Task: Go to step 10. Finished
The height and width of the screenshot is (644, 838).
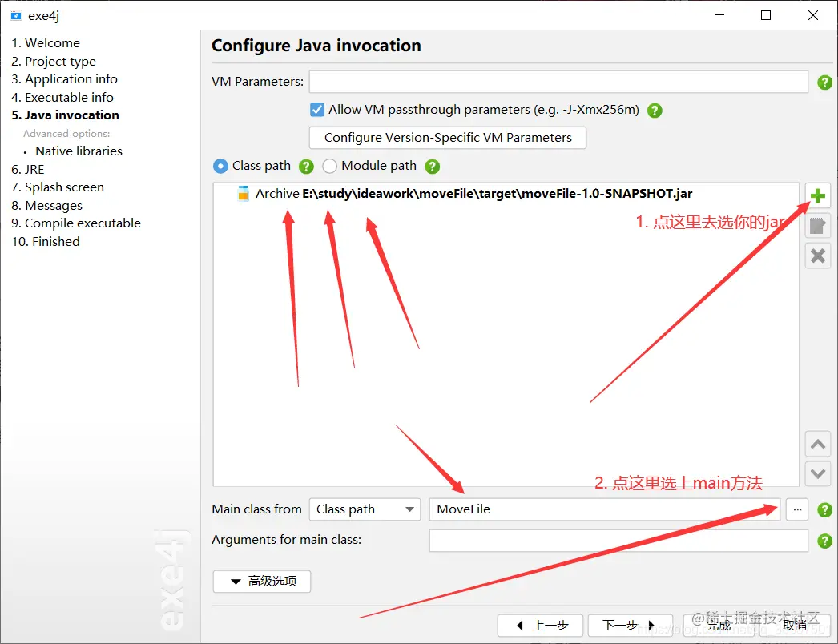Action: tap(46, 242)
